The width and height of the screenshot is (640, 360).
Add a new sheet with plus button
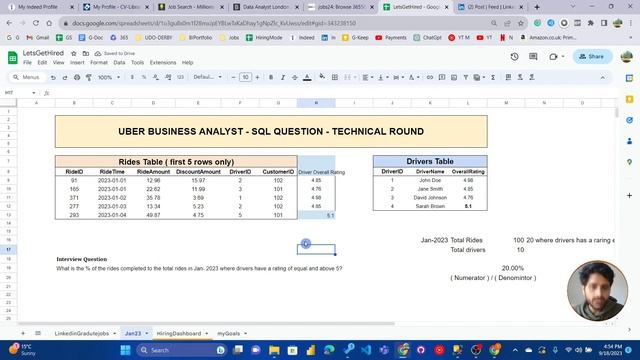pyautogui.click(x=23, y=333)
